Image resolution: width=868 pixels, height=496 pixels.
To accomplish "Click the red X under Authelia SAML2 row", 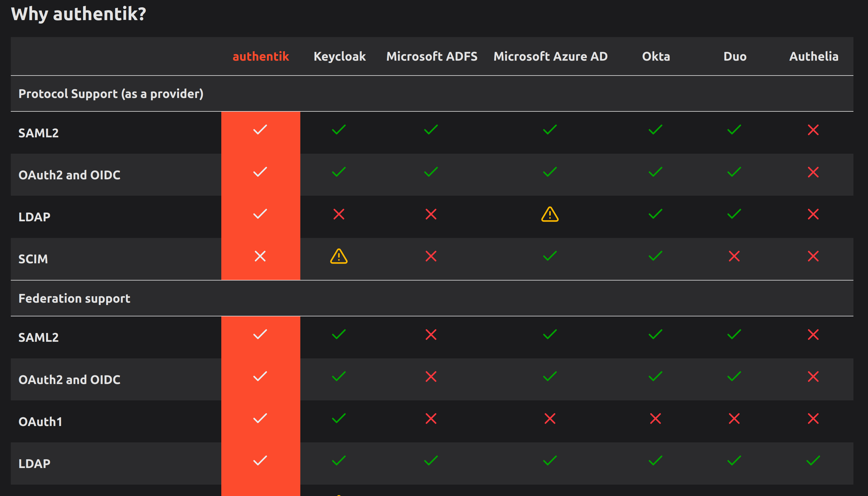I will coord(813,130).
